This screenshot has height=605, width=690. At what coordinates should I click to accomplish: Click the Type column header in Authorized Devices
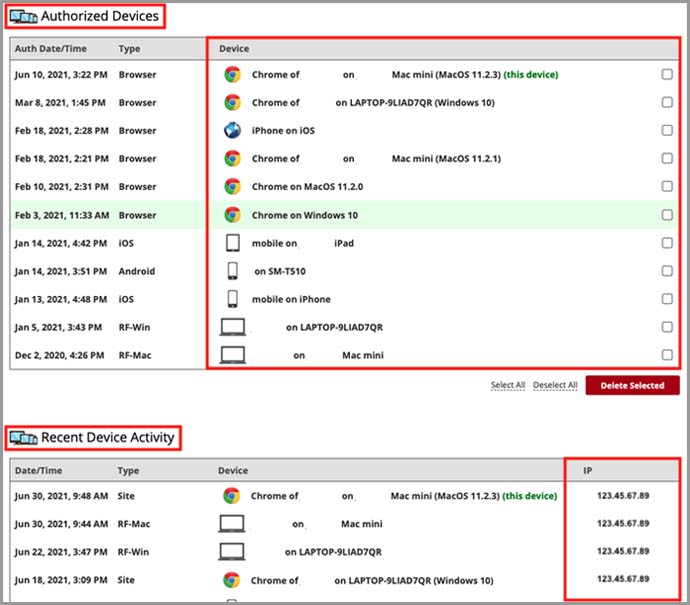pos(129,48)
